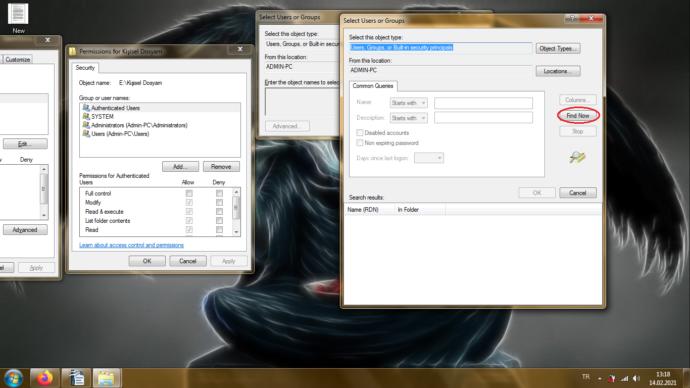Tick Deny checkbox for List folder contents
This screenshot has height=388, width=690.
tap(219, 220)
